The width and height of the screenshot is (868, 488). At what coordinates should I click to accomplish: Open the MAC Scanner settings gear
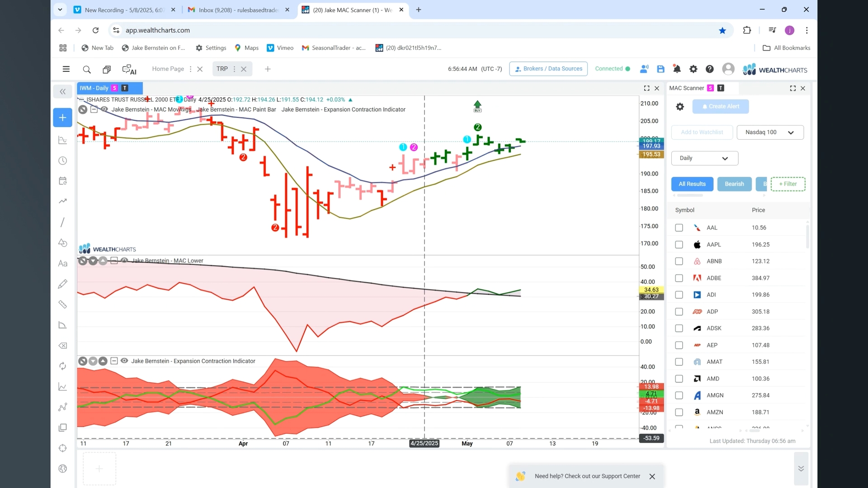680,107
